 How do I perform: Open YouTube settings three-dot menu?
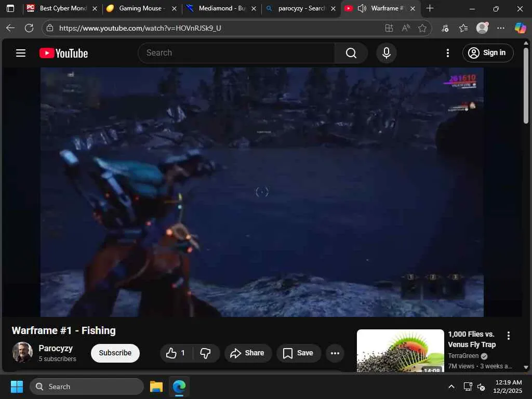pos(448,53)
